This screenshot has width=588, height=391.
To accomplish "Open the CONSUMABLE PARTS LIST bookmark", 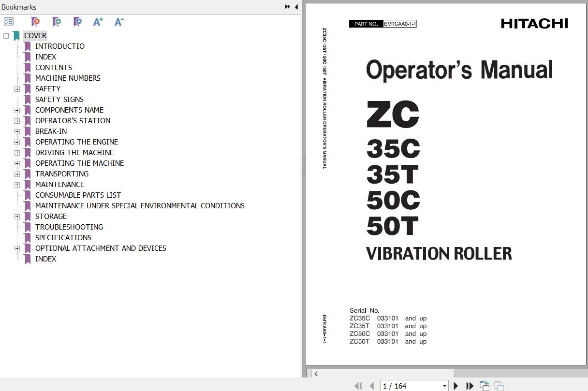I will click(78, 195).
